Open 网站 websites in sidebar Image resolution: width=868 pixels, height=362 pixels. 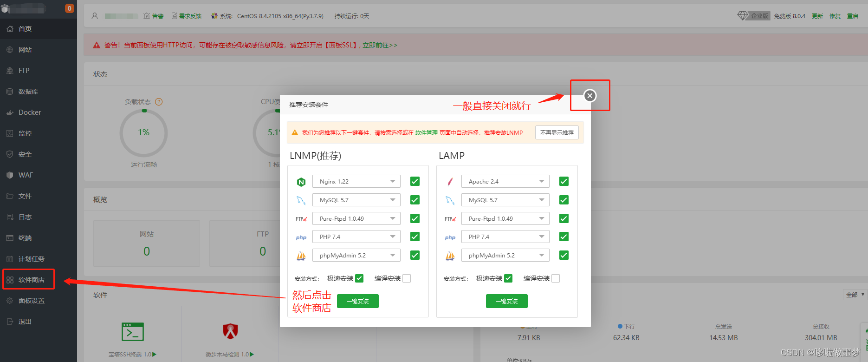click(x=39, y=50)
